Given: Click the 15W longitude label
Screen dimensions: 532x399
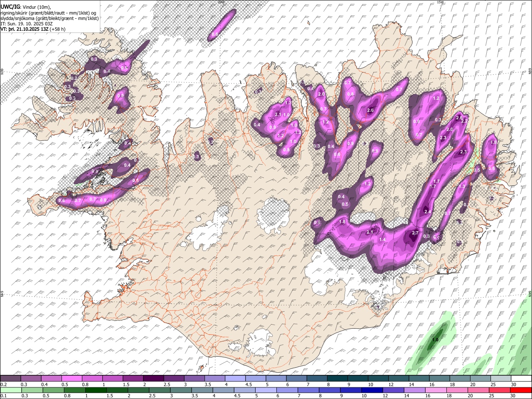Looking at the screenshot, I should coord(440,2).
